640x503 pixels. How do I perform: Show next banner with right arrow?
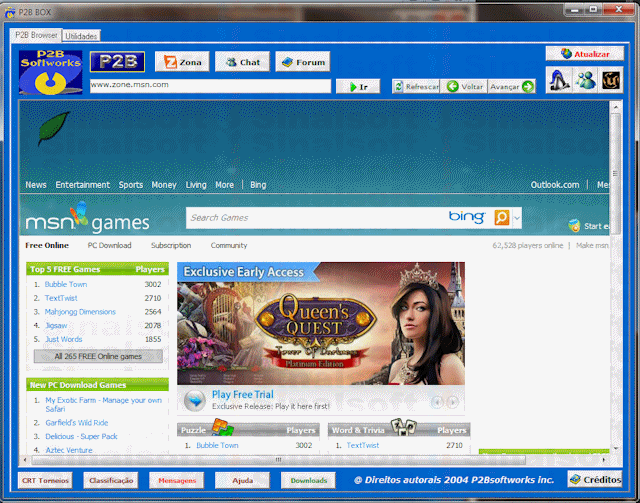point(453,402)
